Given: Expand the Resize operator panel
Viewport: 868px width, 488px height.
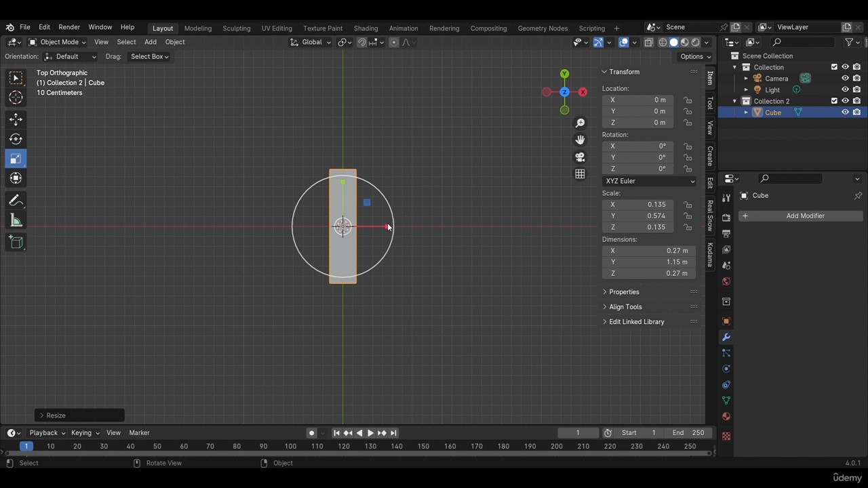Looking at the screenshot, I should (x=56, y=415).
